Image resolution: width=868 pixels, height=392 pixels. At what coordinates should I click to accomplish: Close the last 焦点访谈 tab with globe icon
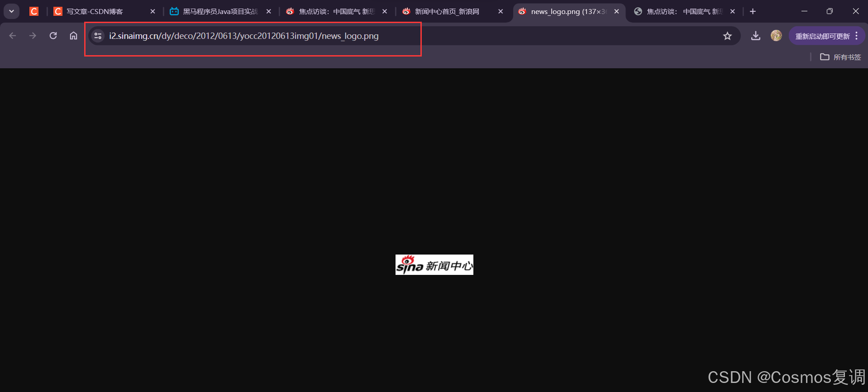click(733, 11)
